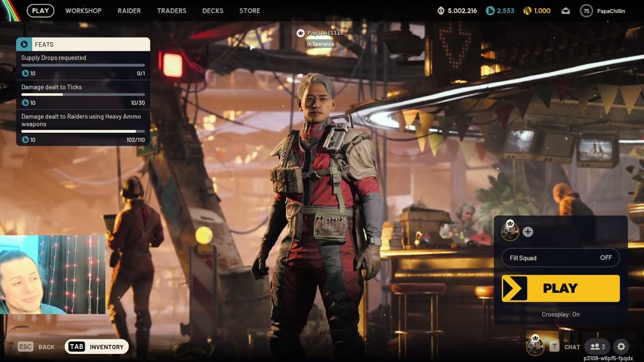
Task: Click the level 75 badge
Action: [x=586, y=11]
